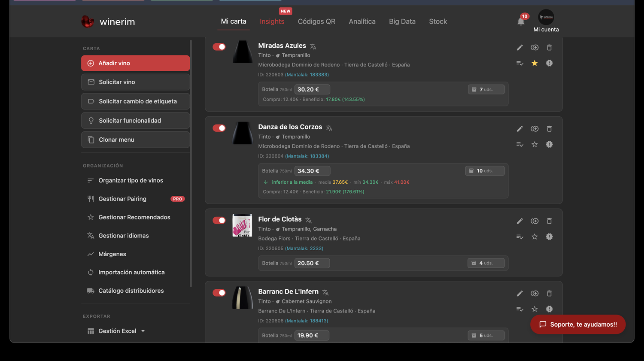Star Danza de los Corzos as recommended
Screen dimensions: 644x361
click(x=535, y=144)
